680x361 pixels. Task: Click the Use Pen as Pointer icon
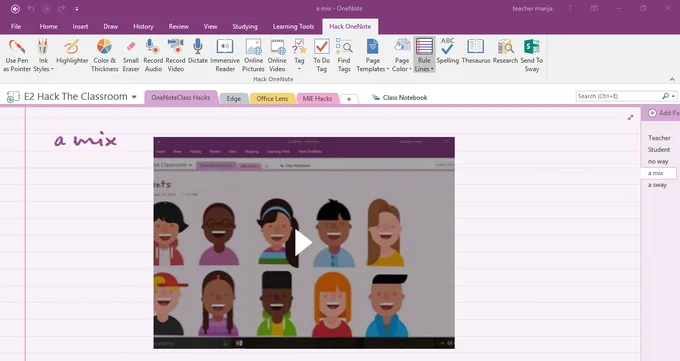(x=17, y=56)
